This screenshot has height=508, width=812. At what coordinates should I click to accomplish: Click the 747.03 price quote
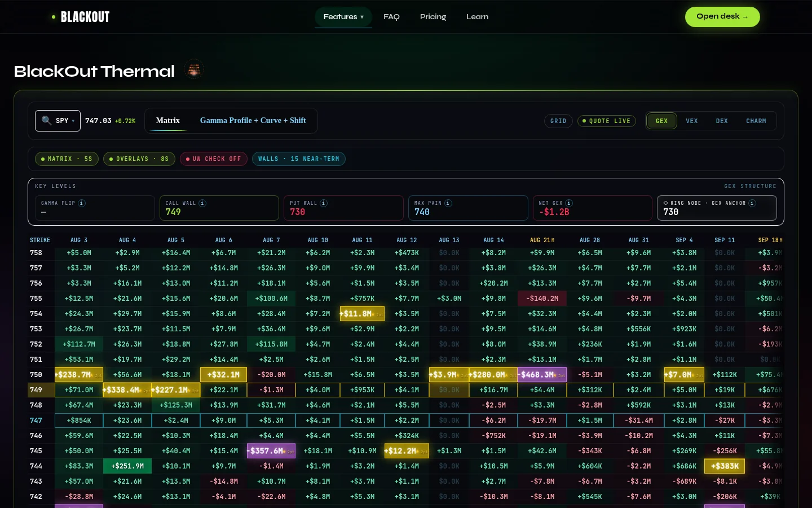(98, 121)
